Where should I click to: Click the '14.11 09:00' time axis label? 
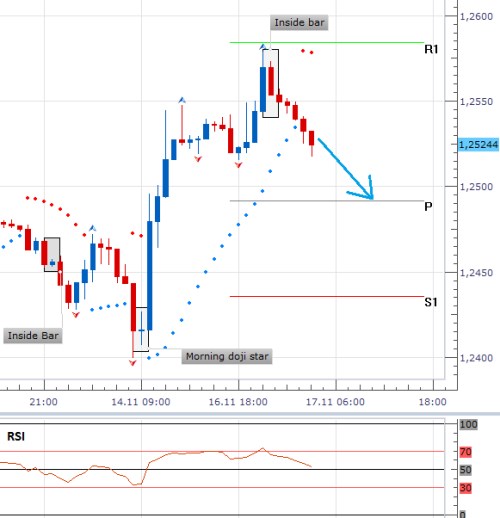pos(141,402)
